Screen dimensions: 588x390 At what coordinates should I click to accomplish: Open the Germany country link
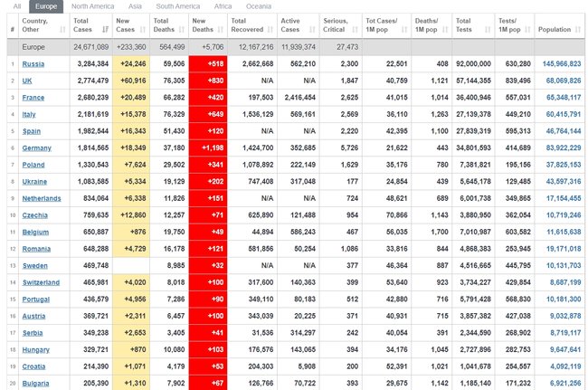click(x=37, y=148)
